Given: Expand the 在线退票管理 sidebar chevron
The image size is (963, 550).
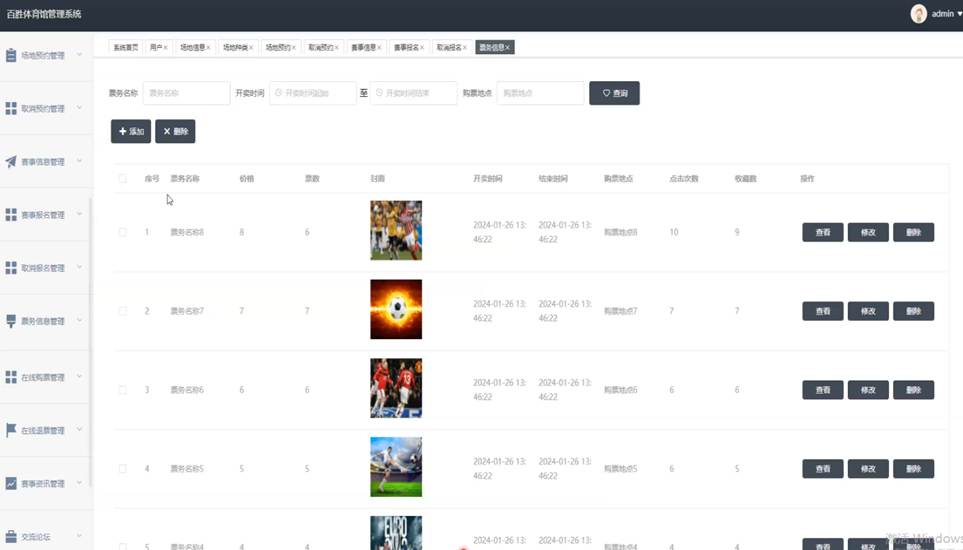Looking at the screenshot, I should pos(79,430).
